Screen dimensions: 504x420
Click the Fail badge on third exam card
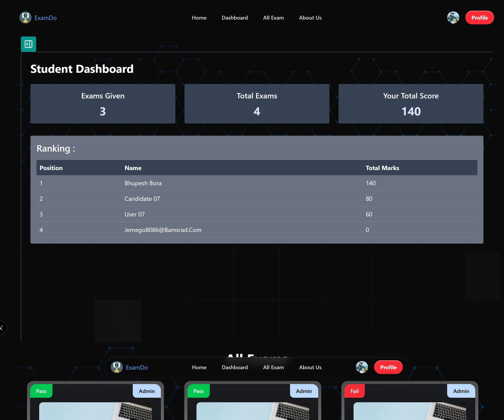click(354, 391)
